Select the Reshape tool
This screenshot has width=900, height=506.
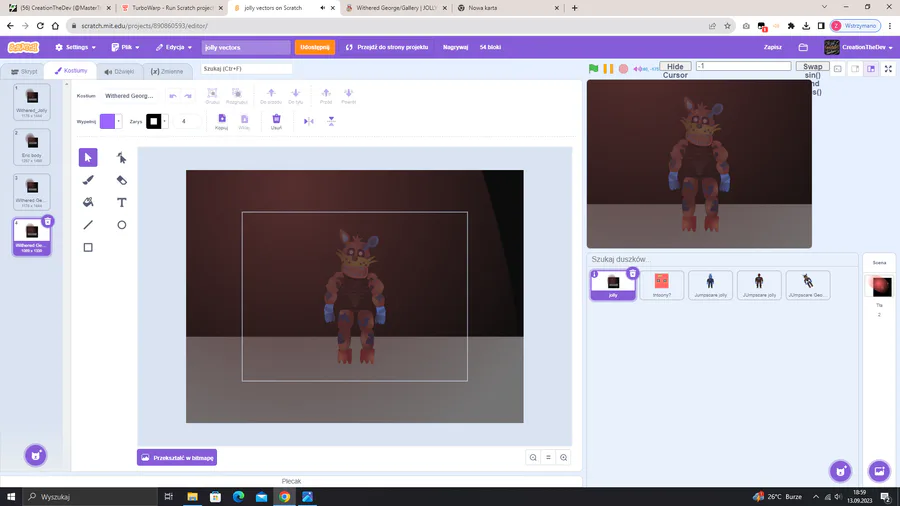121,157
